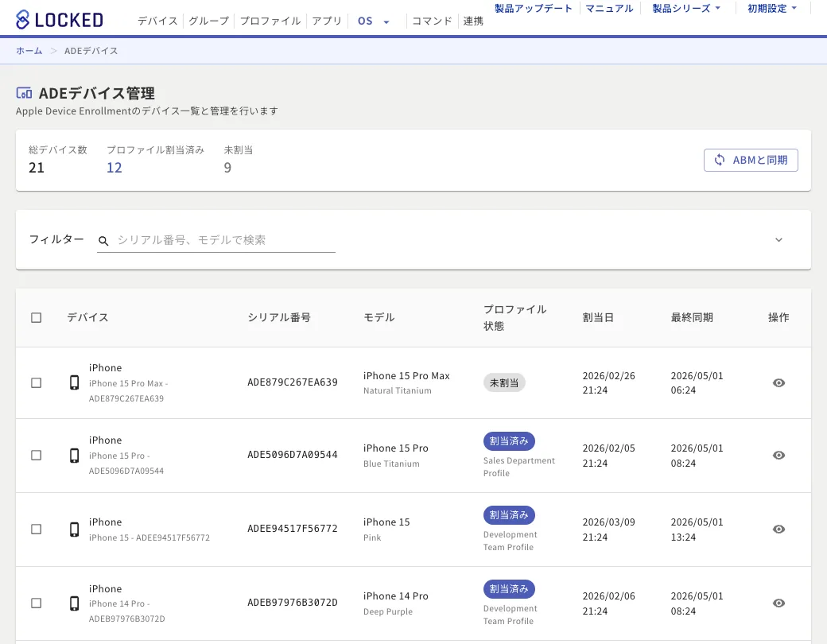Open the マニュアル link
The image size is (827, 644).
pos(609,9)
